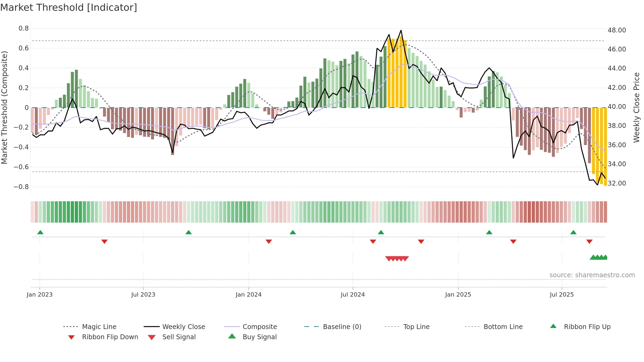Click the 44.00 price axis label

617,68
